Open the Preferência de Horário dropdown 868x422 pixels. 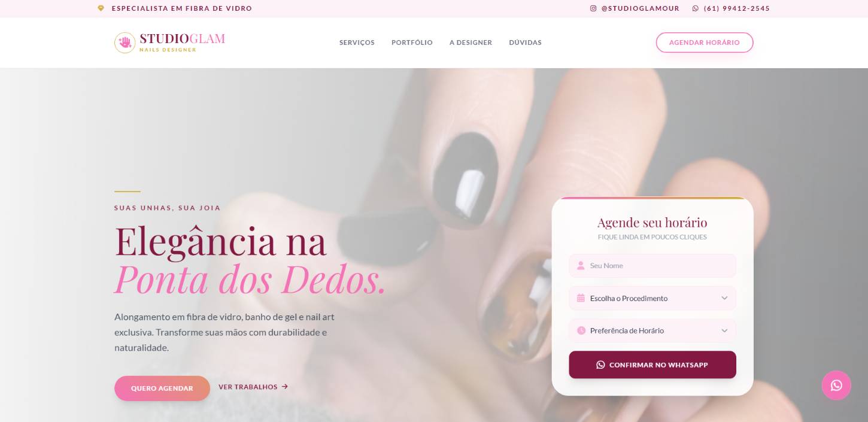[x=652, y=330]
